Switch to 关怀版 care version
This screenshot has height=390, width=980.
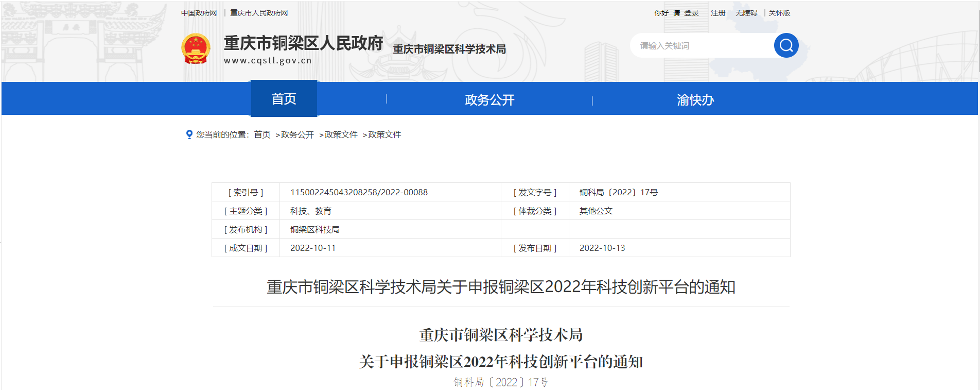779,13
